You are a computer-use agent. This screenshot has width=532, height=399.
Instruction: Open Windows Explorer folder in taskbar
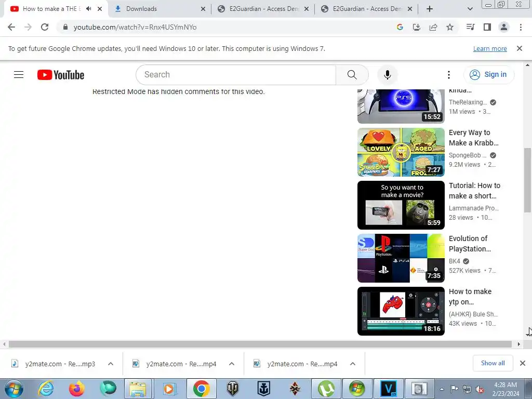(138, 389)
